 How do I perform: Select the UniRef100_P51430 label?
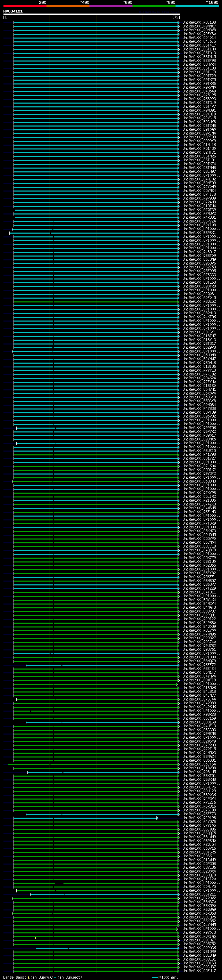coord(199,148)
